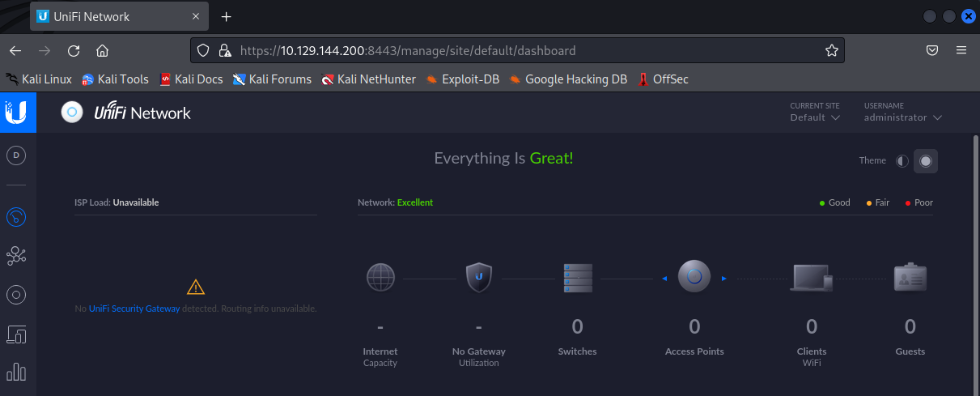
Task: Click the shield tracking protection icon
Action: 204,50
